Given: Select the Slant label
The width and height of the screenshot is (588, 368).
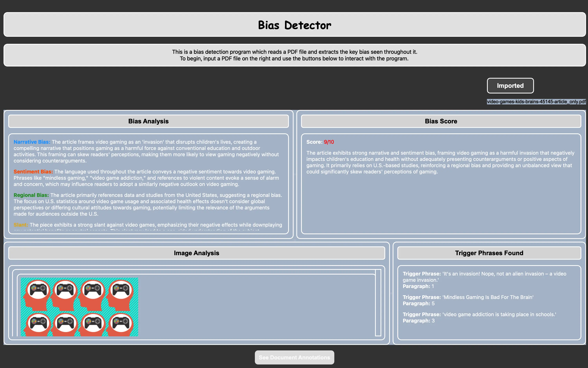Looking at the screenshot, I should tap(21, 225).
